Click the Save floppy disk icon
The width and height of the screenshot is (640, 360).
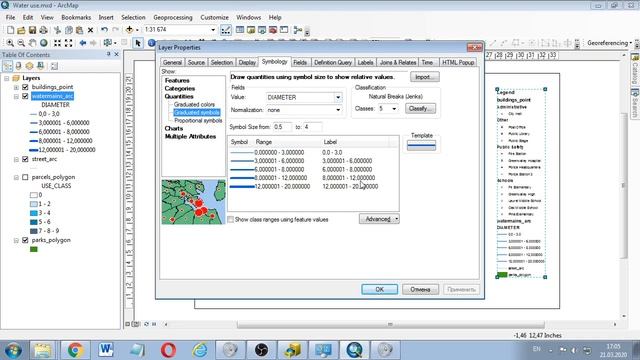click(x=32, y=30)
